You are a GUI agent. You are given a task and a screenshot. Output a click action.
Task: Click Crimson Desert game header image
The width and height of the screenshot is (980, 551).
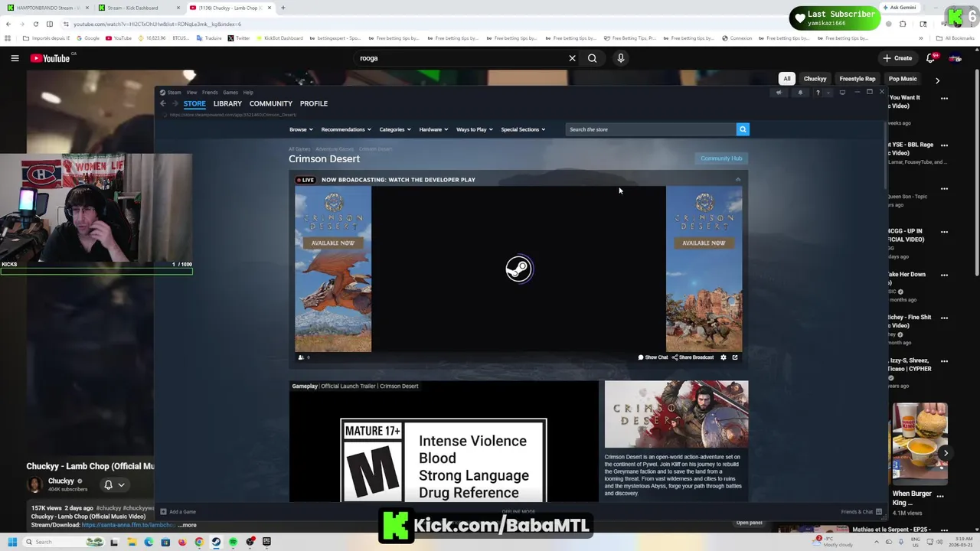[676, 414]
